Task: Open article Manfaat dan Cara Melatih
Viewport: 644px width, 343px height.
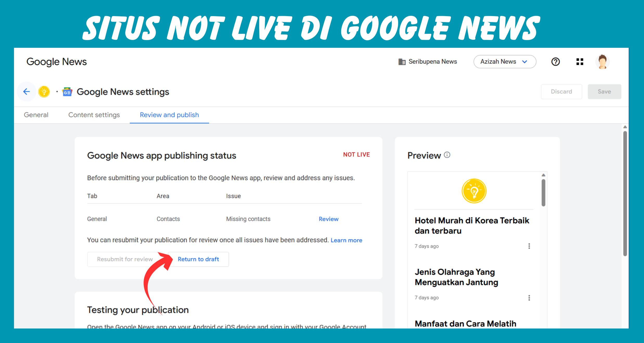Action: coord(466,324)
